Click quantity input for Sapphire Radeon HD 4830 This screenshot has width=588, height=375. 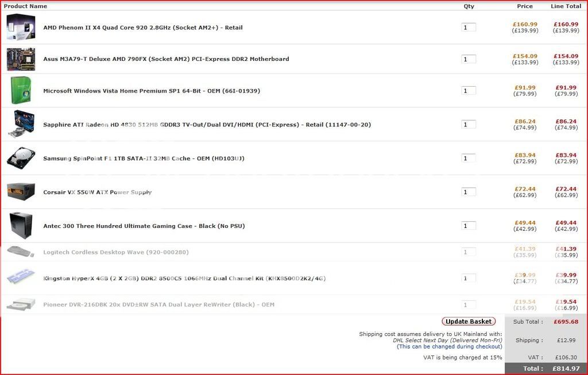pos(469,125)
